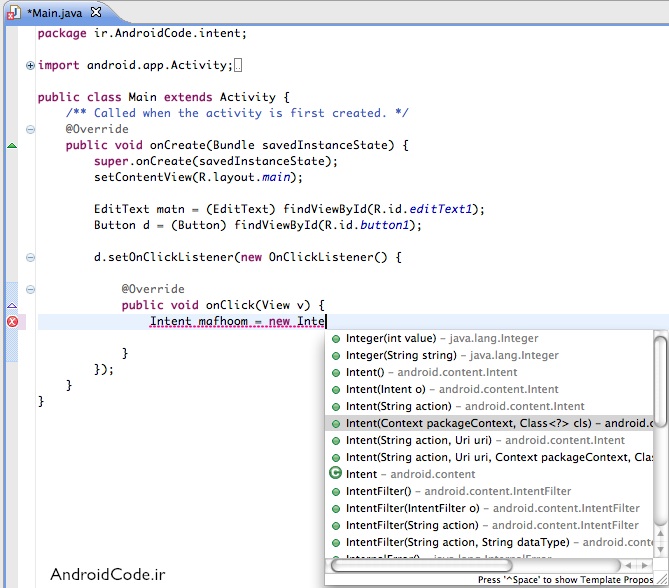This screenshot has height=588, width=669.
Task: Click the override marker beside onClick method
Action: coord(12,305)
